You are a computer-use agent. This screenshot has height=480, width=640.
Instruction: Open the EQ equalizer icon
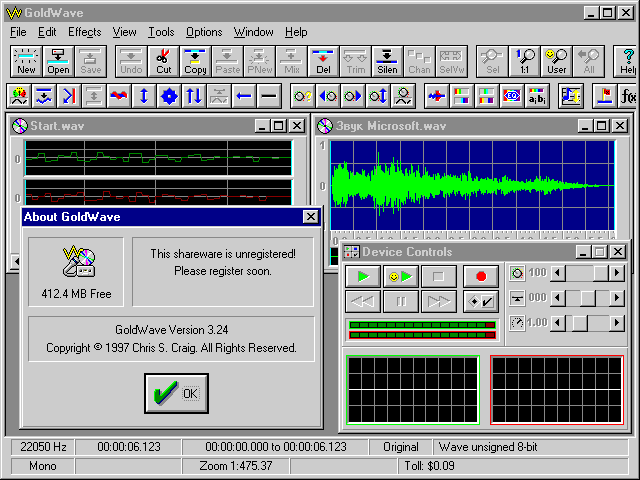[x=512, y=96]
